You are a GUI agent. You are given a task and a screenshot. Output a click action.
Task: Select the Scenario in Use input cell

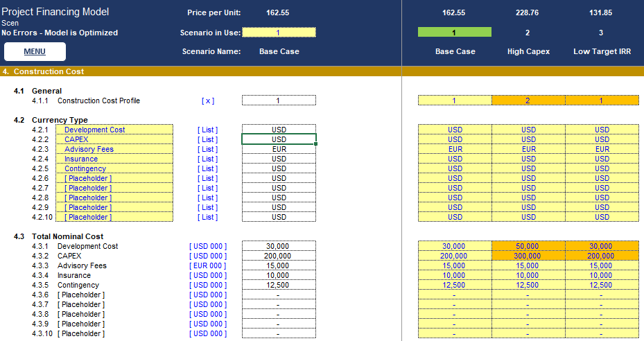click(x=279, y=33)
